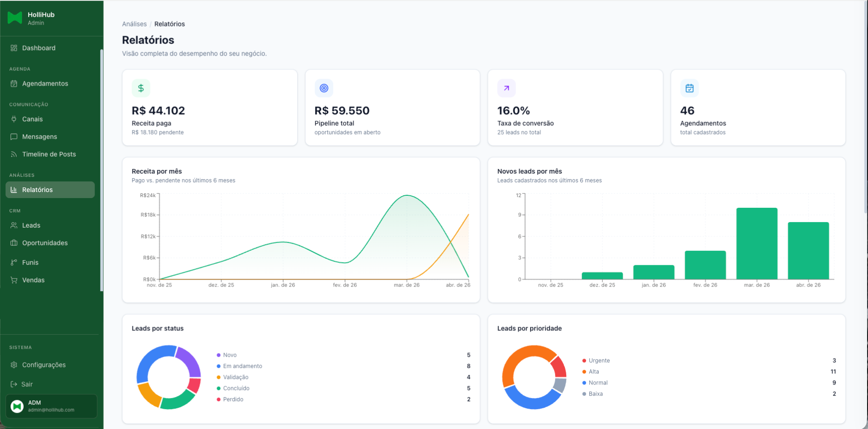Click the green dollar icon on Receita card
This screenshot has width=868, height=429.
(x=141, y=88)
